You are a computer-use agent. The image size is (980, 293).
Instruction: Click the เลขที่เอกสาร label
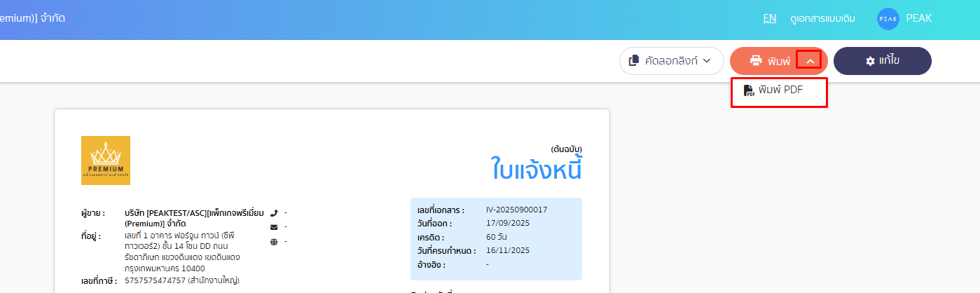click(x=440, y=210)
